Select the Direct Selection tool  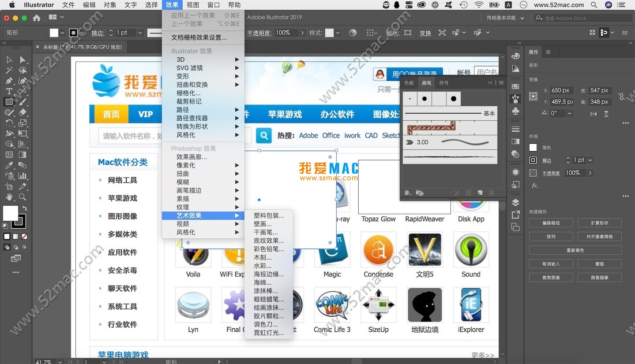(x=23, y=59)
